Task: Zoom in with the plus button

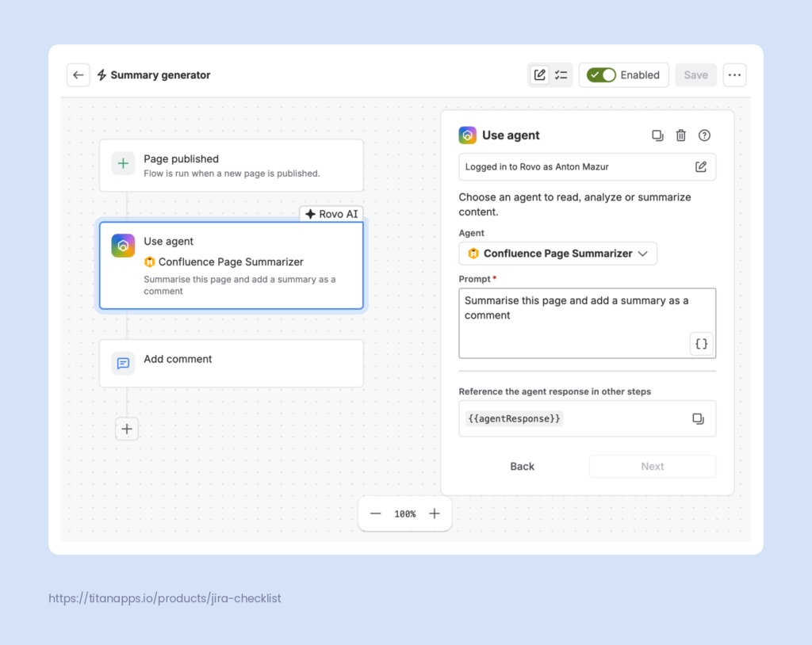Action: [x=435, y=513]
